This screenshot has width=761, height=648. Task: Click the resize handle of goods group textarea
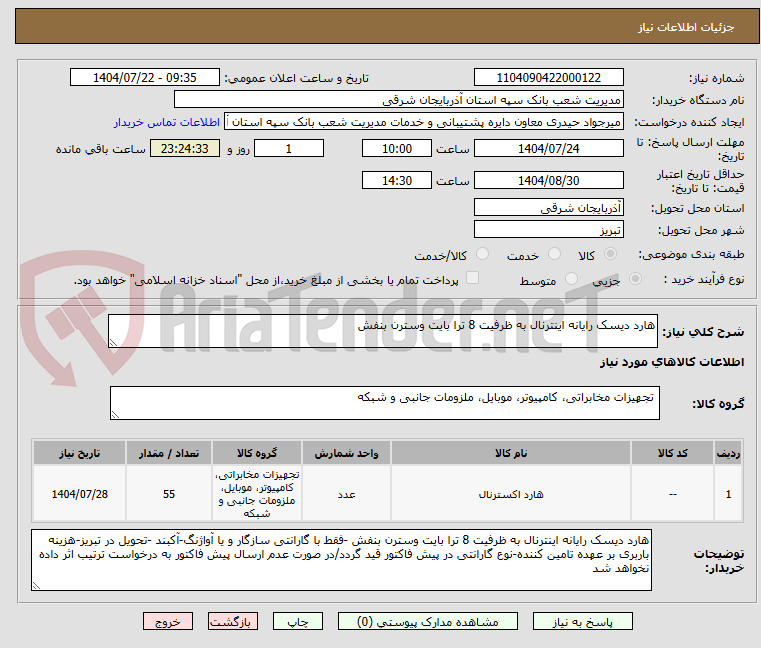pyautogui.click(x=115, y=415)
